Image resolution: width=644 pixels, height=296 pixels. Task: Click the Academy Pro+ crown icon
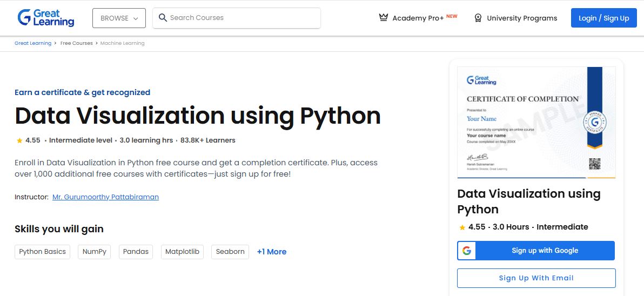384,18
